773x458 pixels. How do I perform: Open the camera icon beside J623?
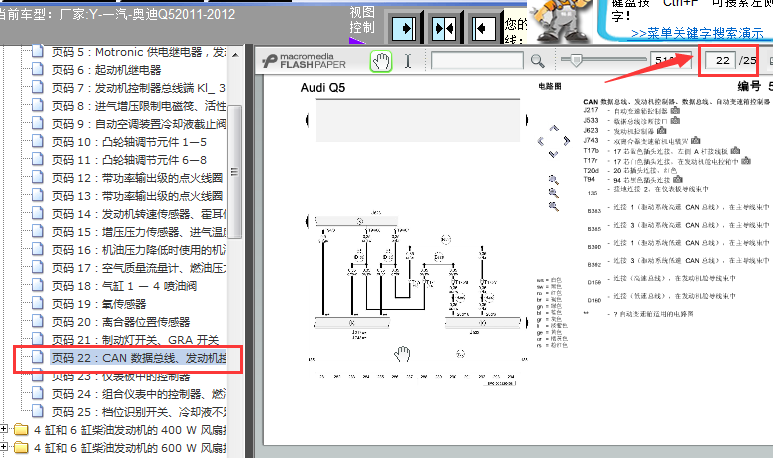tap(662, 131)
